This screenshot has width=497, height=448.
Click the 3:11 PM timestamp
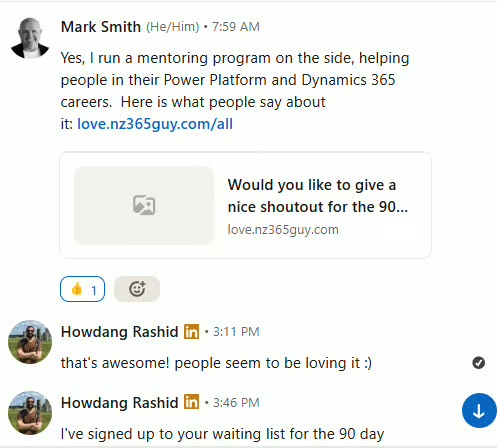(x=236, y=332)
